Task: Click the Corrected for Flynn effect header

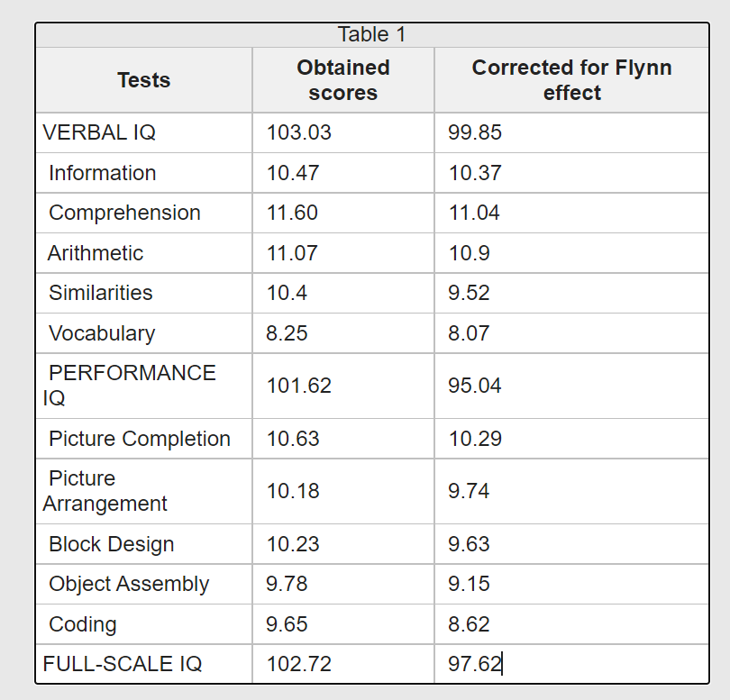Action: click(571, 80)
